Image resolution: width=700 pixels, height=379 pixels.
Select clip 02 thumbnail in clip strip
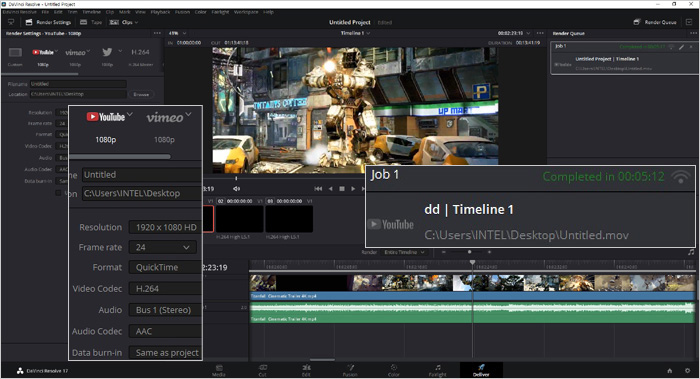[240, 219]
